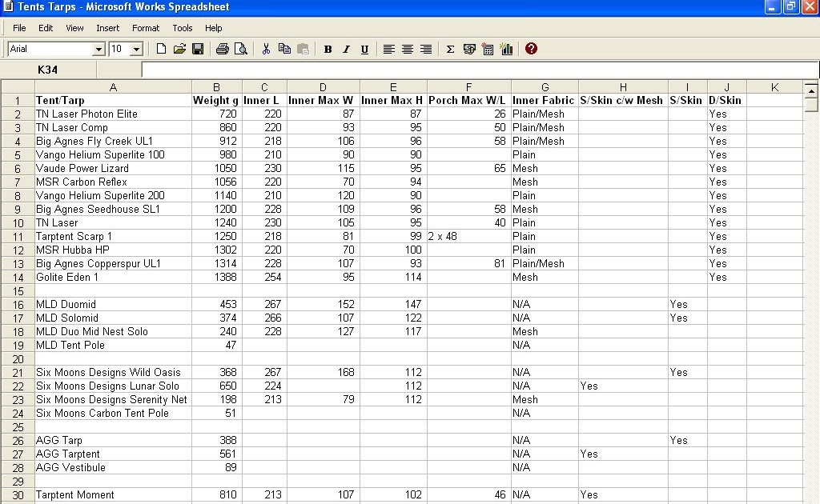Open the Edit menu
Viewport: 820px width, 504px height.
(46, 28)
